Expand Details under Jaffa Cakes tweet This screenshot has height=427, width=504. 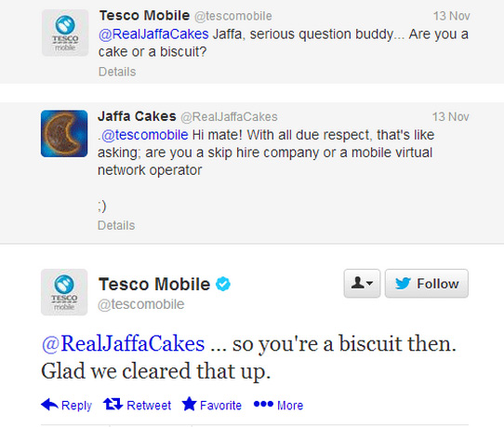click(116, 225)
